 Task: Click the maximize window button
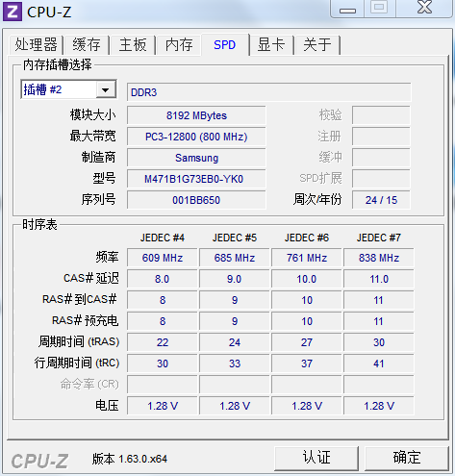(x=380, y=9)
